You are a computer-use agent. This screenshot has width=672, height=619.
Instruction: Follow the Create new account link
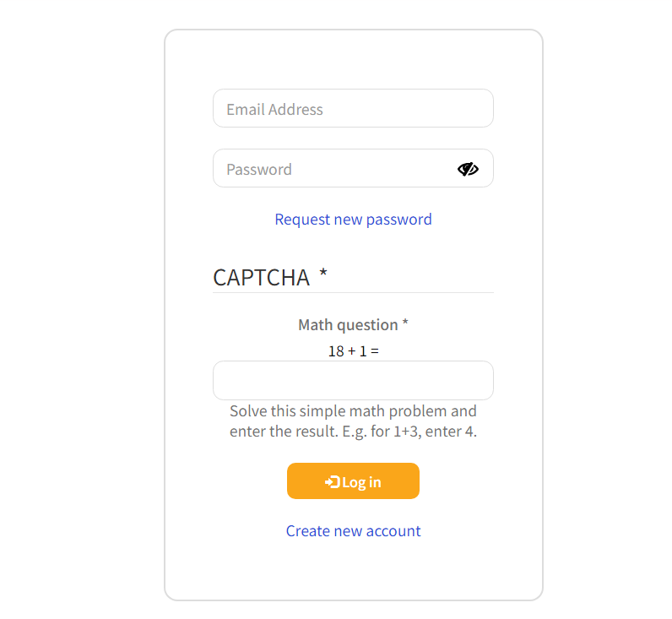[353, 531]
